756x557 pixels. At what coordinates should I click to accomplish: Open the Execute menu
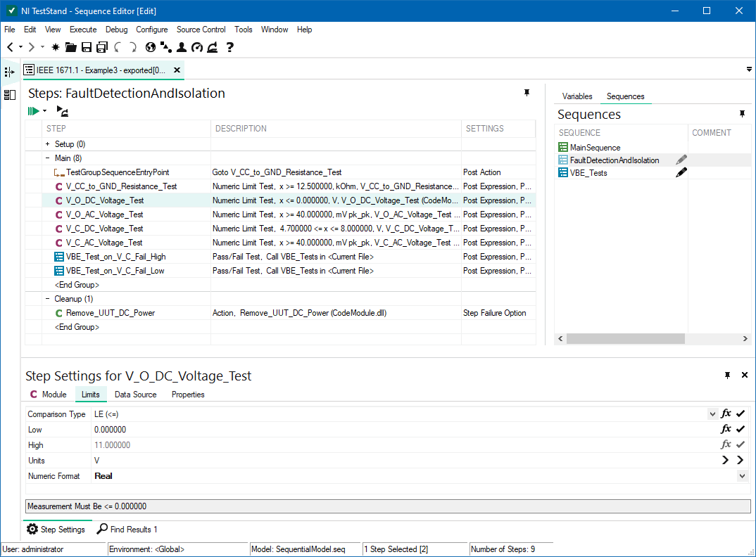(x=83, y=30)
